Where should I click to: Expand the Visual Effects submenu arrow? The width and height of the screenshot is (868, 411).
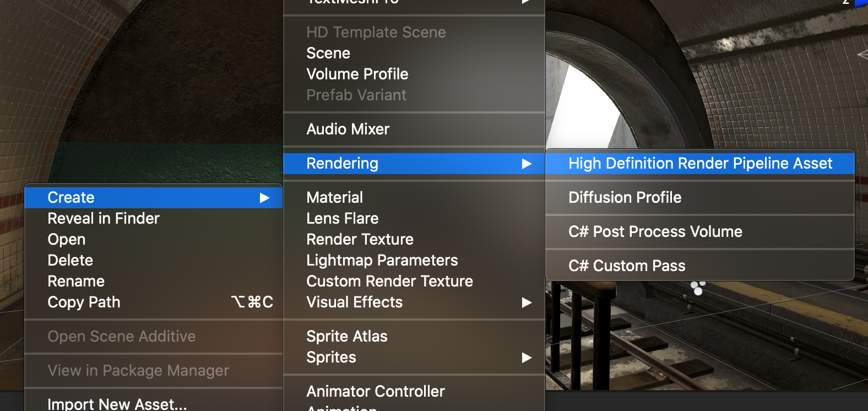click(527, 302)
